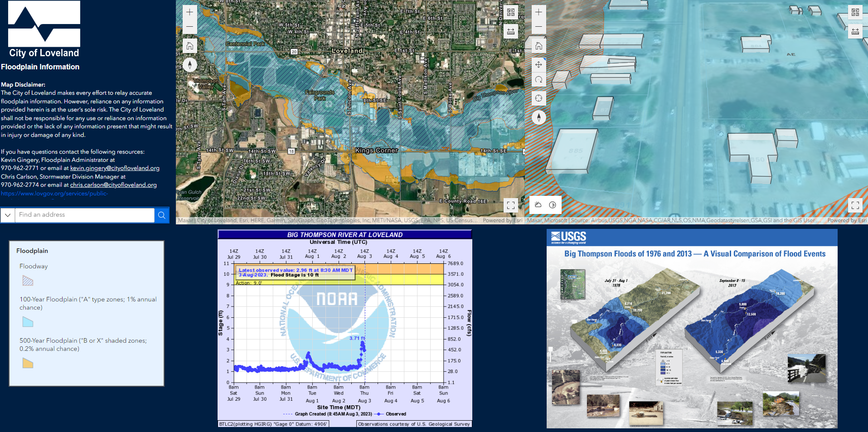Click the Find an address field
The image size is (868, 432).
click(85, 215)
